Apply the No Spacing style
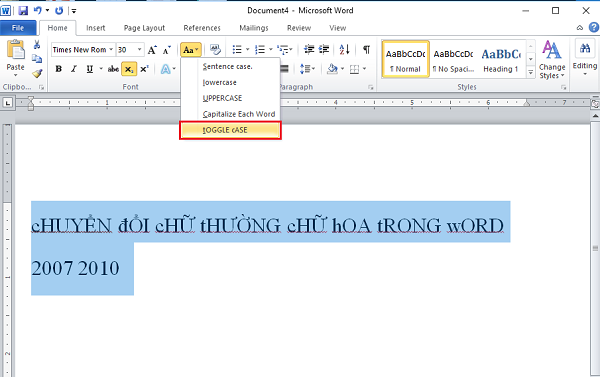Viewport: 600px width, 377px height. point(453,59)
